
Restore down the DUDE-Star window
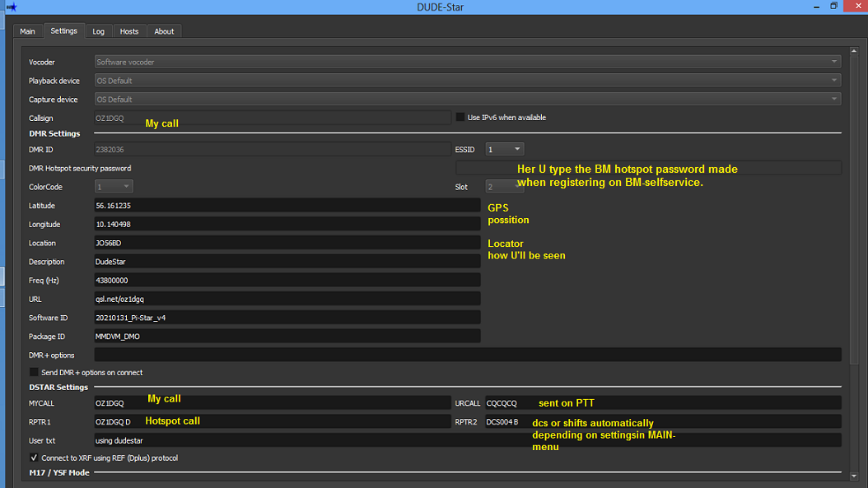(833, 6)
